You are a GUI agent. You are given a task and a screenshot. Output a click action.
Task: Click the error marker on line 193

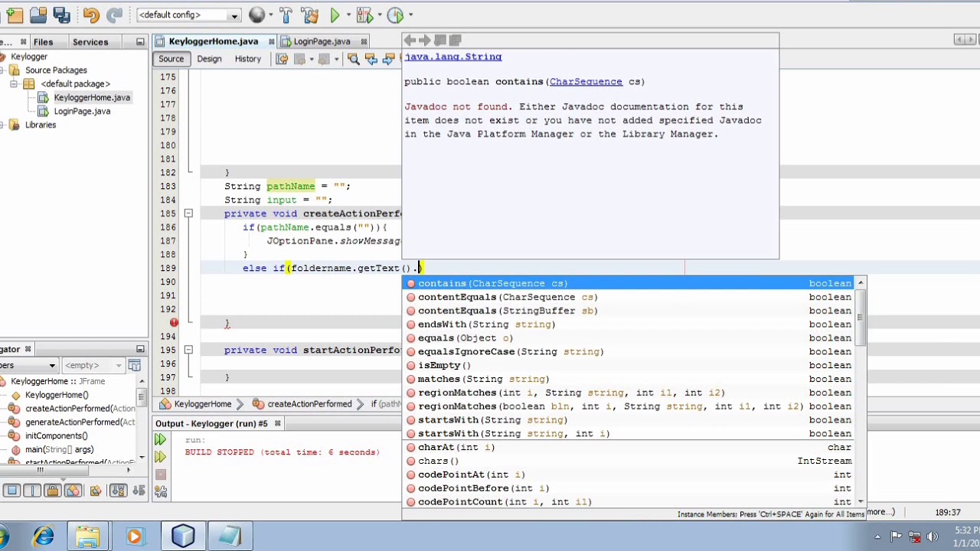(x=174, y=323)
